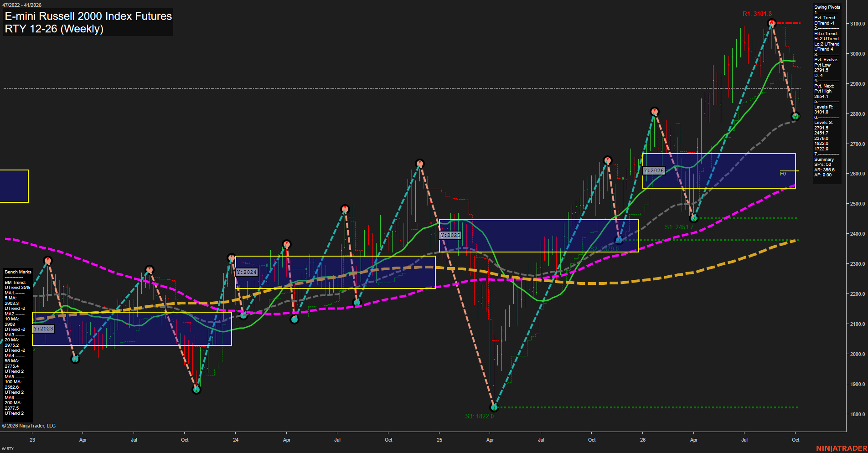Click the chart title E-mini Russell 2000 Index Futures
Screen dimensions: 868x453
tap(88, 16)
